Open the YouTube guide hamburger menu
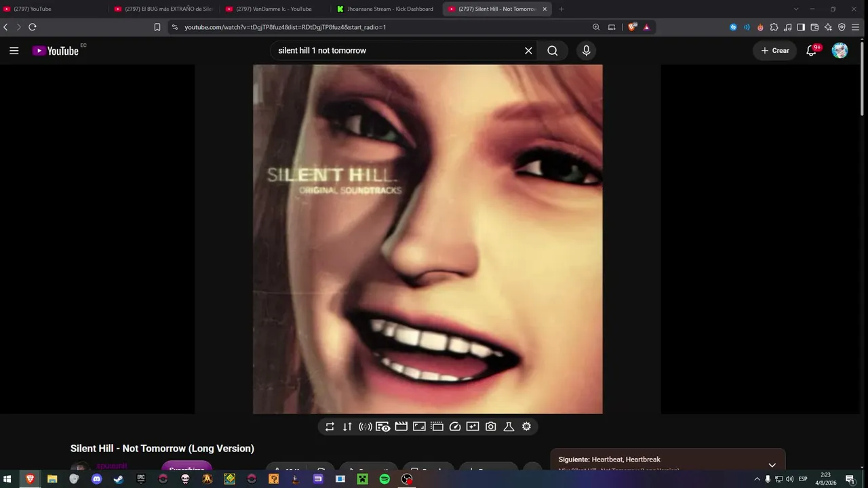Screen dimensions: 868x488 point(14,51)
